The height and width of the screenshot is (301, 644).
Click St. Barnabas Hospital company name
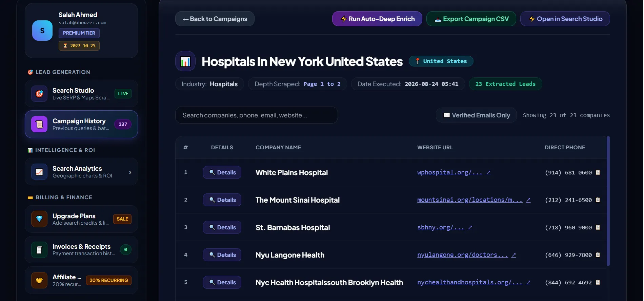point(293,227)
